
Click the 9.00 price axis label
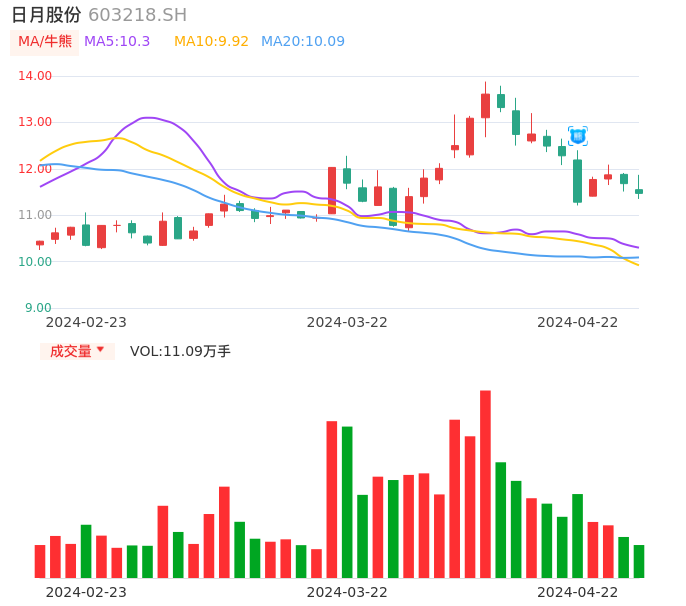(39, 308)
